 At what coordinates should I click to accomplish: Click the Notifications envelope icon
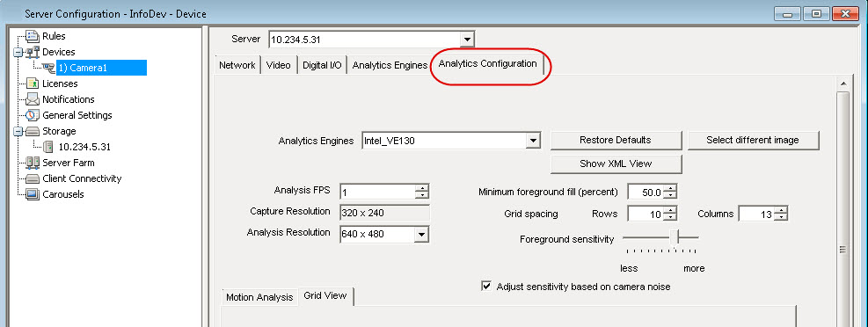[33, 99]
